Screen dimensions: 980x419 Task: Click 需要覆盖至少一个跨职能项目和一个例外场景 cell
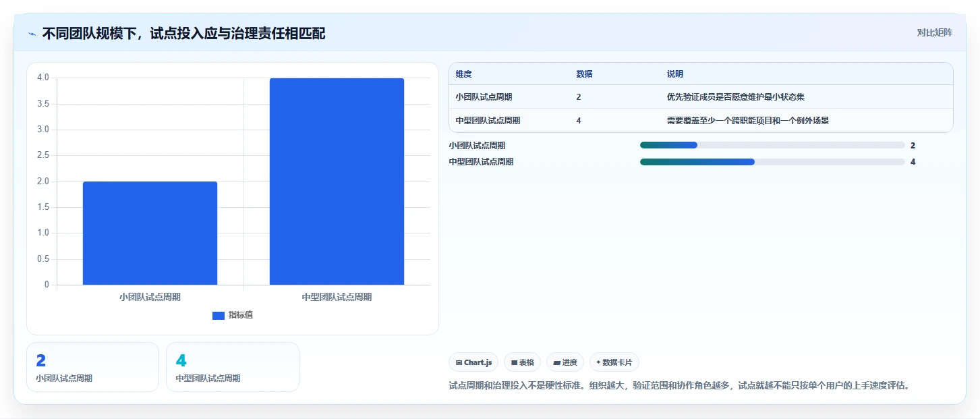(x=748, y=121)
